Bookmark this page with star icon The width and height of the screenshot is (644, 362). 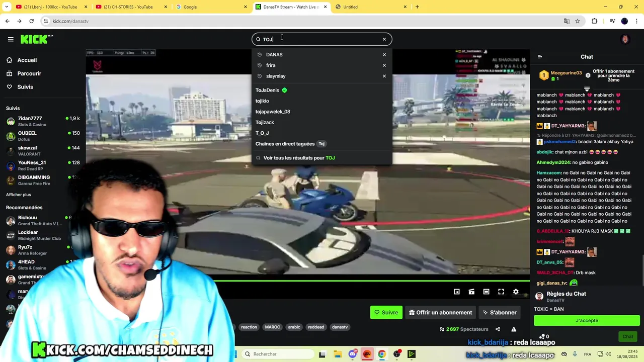tap(578, 21)
